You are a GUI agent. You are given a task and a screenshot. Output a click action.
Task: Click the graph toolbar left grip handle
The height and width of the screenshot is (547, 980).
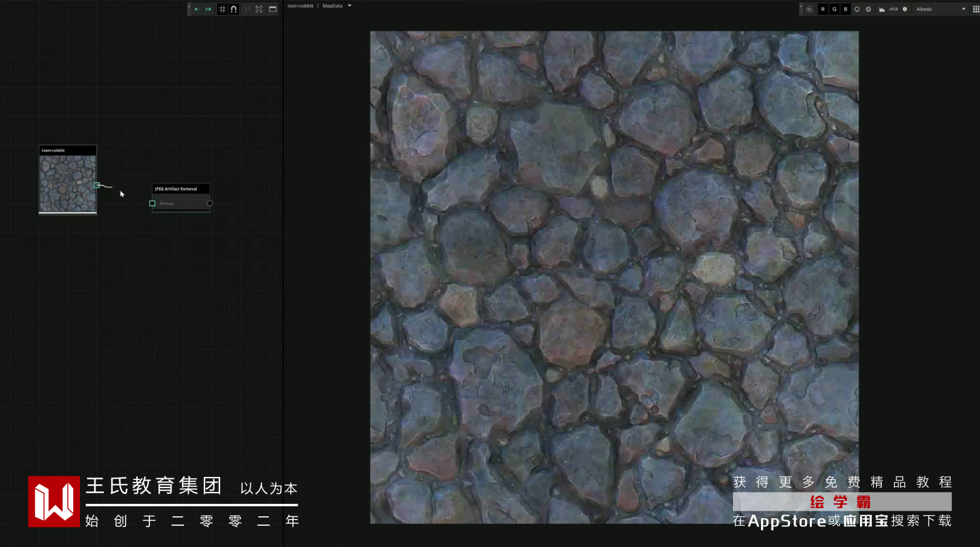tap(189, 9)
